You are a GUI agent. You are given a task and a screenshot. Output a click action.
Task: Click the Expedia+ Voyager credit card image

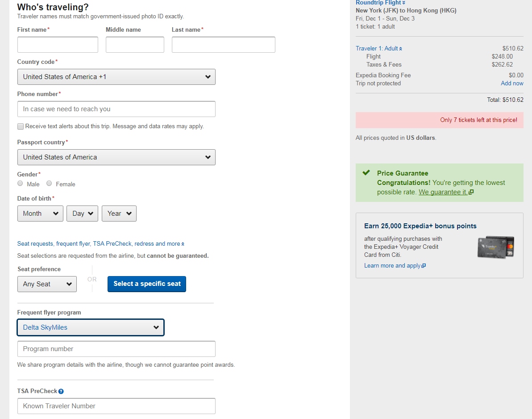(x=495, y=247)
